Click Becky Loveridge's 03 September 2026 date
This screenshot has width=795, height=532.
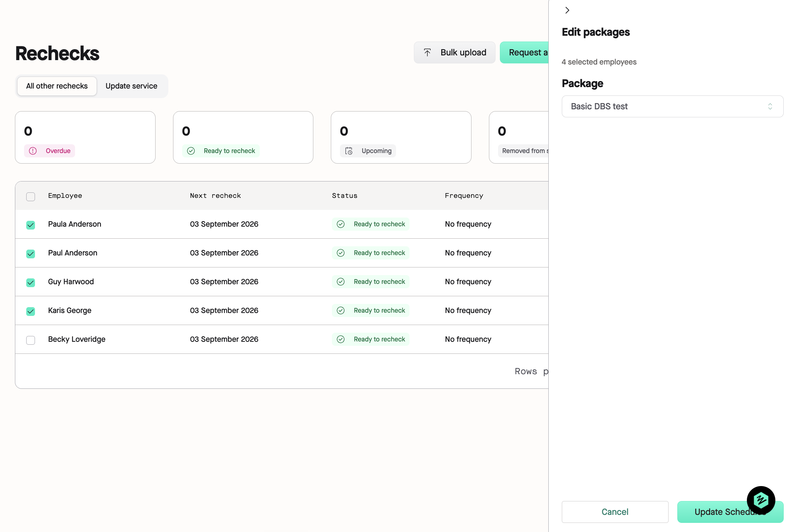click(224, 339)
